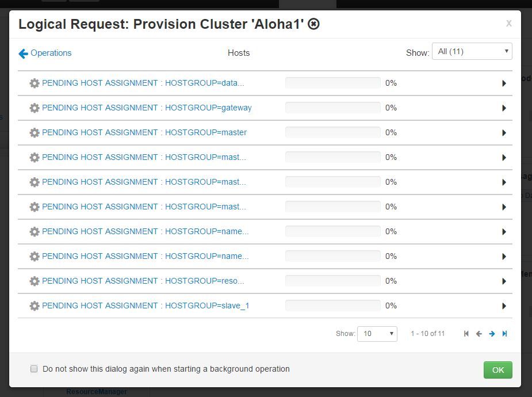Click progress bar of HOSTGROUP=data... row

[x=332, y=83]
